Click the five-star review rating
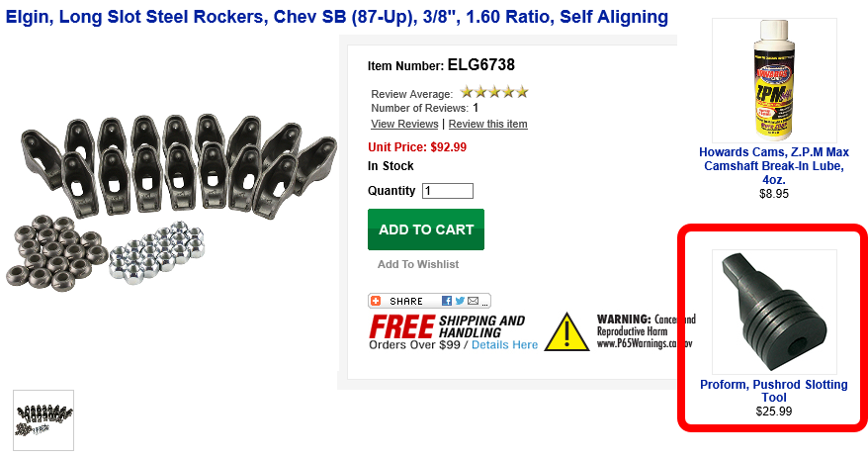This screenshot has width=868, height=458. point(494,92)
